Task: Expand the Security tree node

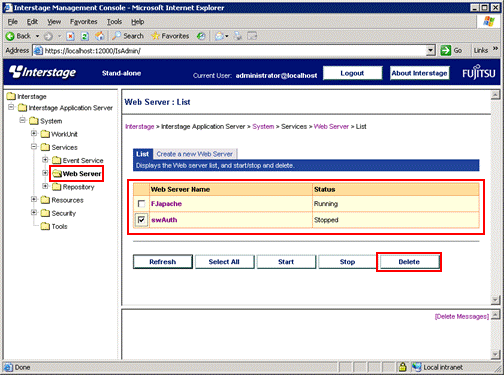Action: click(x=34, y=212)
